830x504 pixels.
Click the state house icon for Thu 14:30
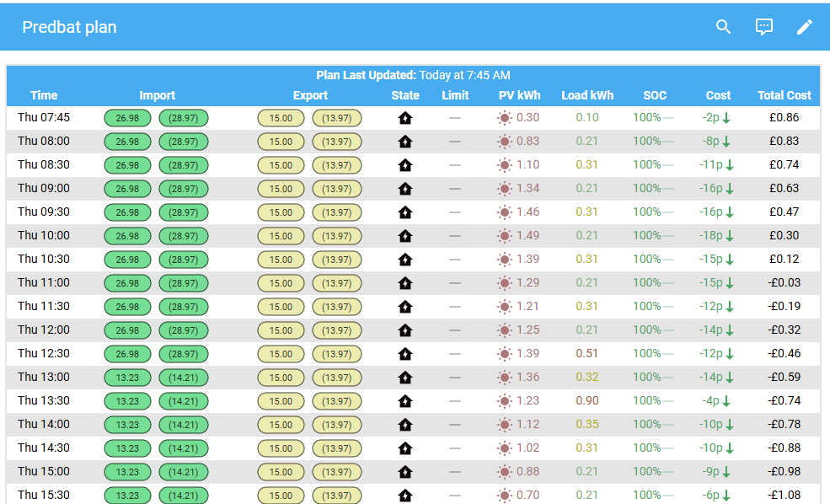(x=405, y=448)
